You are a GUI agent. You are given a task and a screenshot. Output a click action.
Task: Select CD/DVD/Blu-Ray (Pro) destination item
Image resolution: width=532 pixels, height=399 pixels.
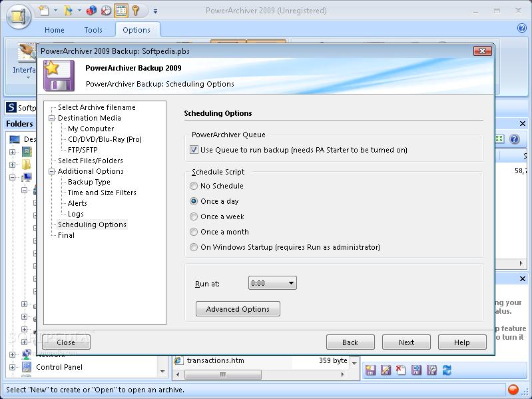tap(105, 139)
